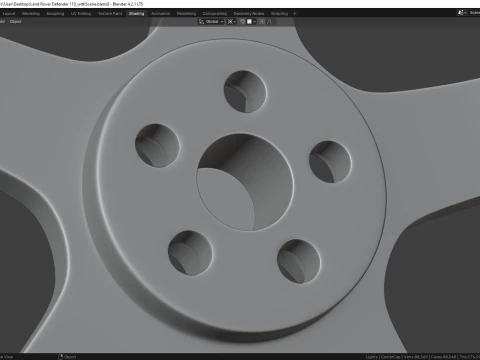
Task: Open the Object menu in viewport header
Action: [15, 22]
